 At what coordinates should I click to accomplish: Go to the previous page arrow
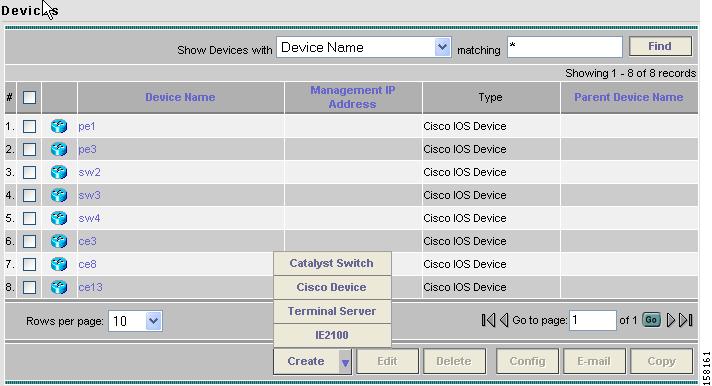(x=504, y=320)
